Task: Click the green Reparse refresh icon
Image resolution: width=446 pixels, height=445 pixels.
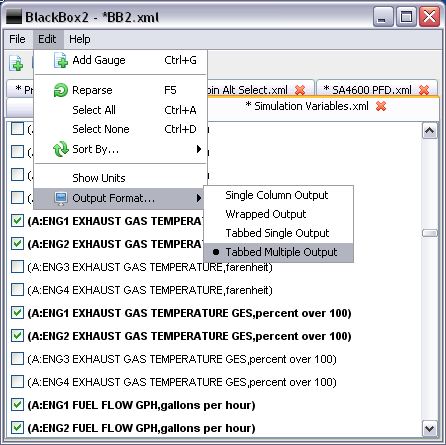Action: (x=61, y=90)
